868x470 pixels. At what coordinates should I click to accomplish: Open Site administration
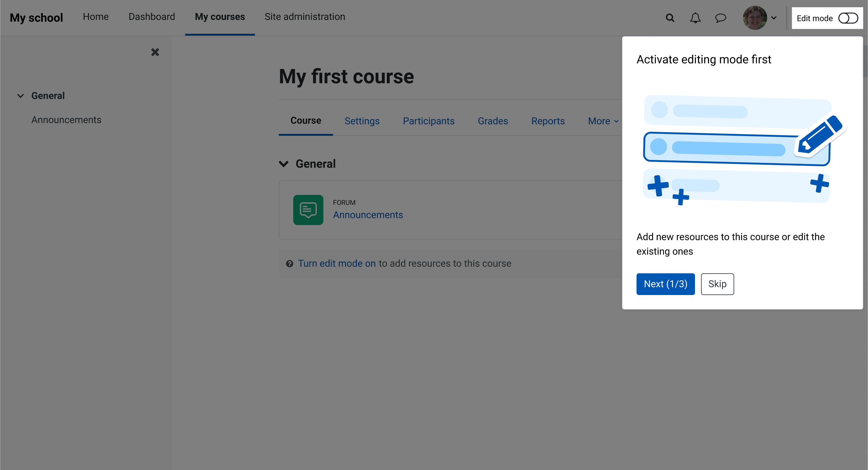[x=305, y=17]
